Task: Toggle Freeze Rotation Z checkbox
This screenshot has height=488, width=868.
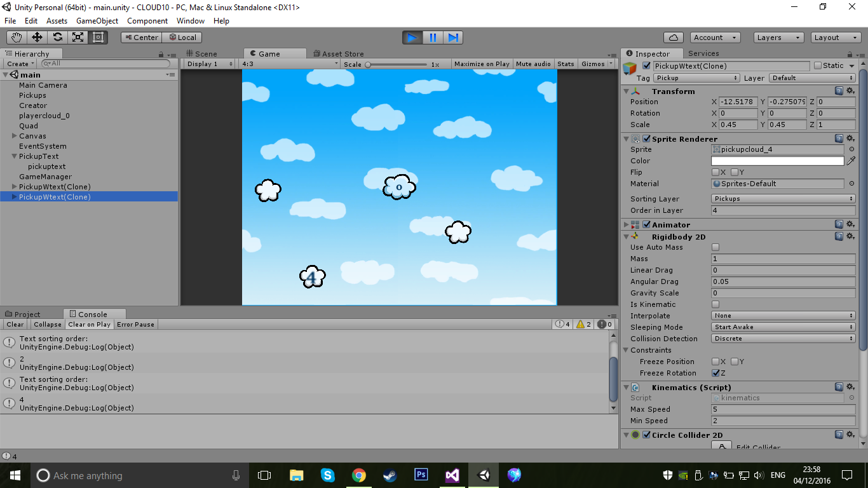Action: [x=715, y=373]
